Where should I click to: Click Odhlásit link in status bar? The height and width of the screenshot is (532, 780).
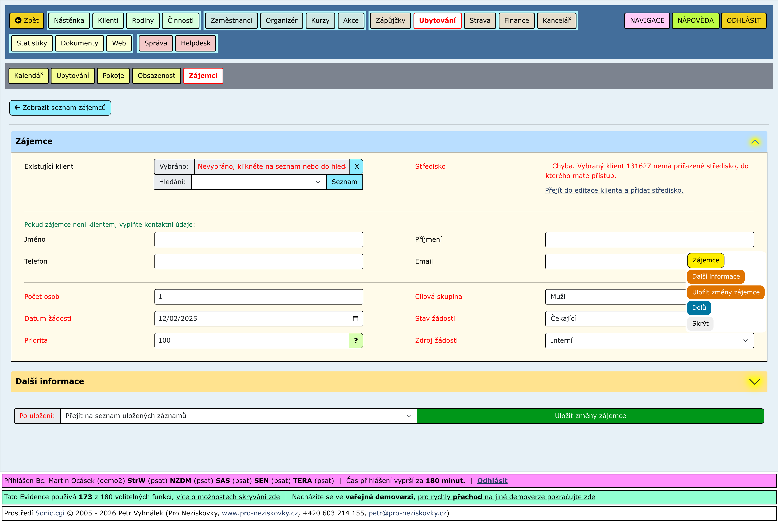coord(492,481)
